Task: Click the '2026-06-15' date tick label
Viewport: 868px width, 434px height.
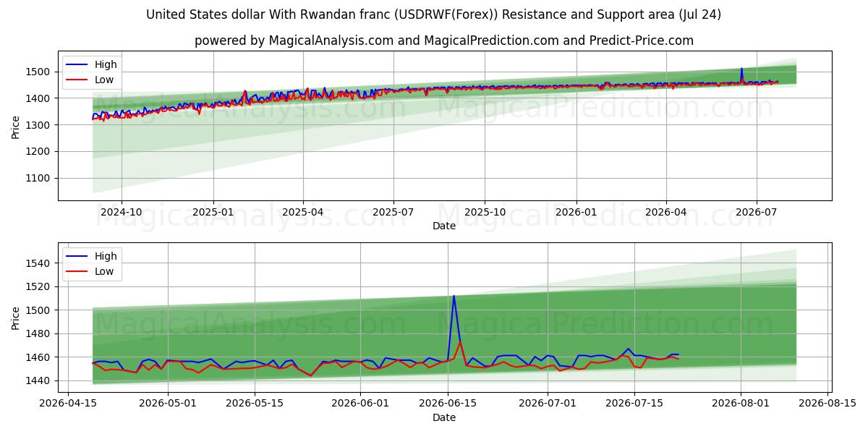Action: tap(447, 404)
